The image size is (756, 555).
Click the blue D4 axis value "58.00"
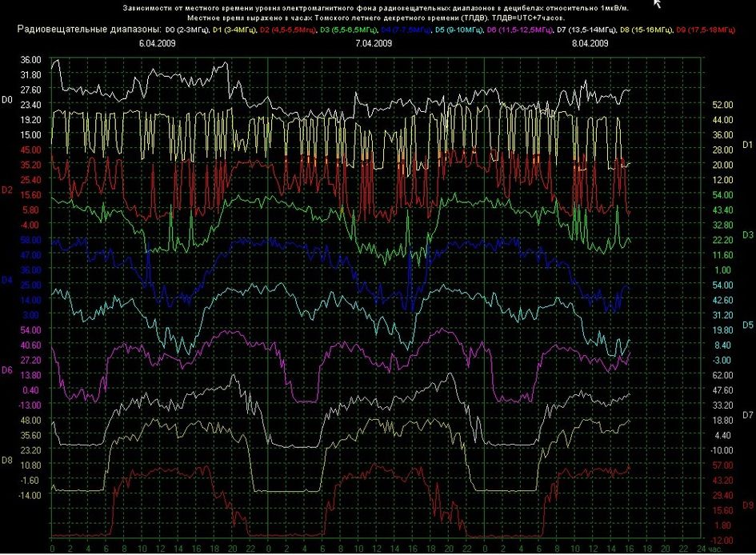click(31, 240)
